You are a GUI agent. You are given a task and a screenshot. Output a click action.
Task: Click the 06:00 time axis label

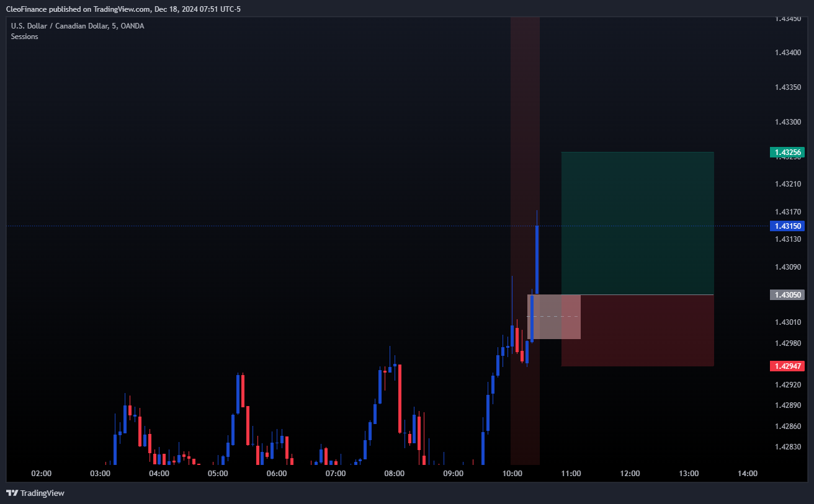pyautogui.click(x=277, y=474)
